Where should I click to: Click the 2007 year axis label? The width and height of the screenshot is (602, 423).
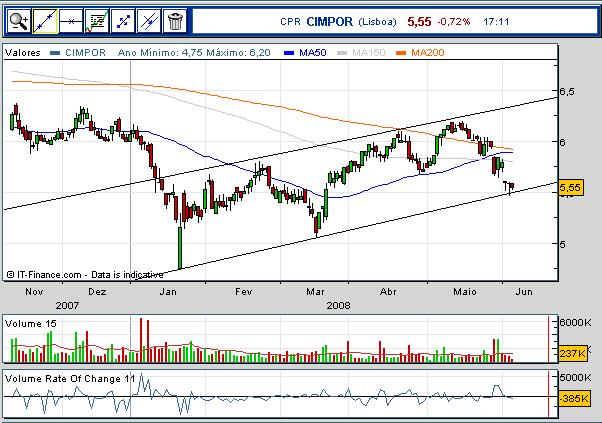[x=67, y=306]
